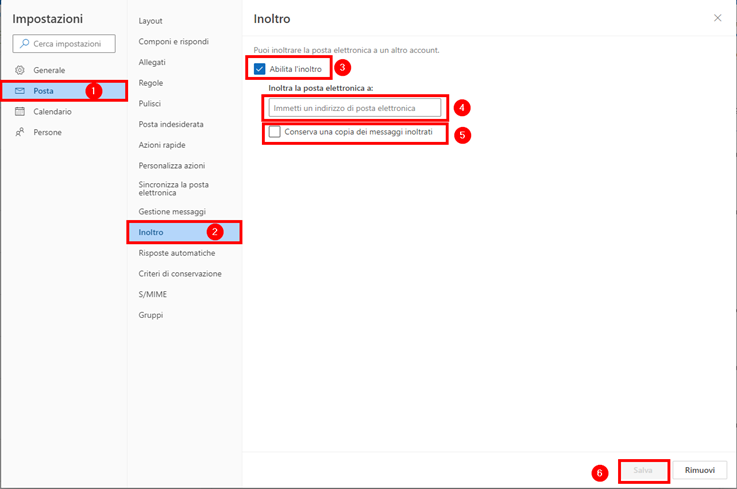Click the search magnifier icon

point(24,44)
